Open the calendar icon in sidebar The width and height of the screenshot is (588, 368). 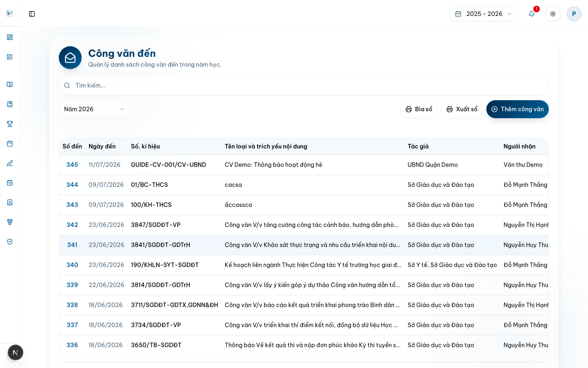tap(10, 144)
